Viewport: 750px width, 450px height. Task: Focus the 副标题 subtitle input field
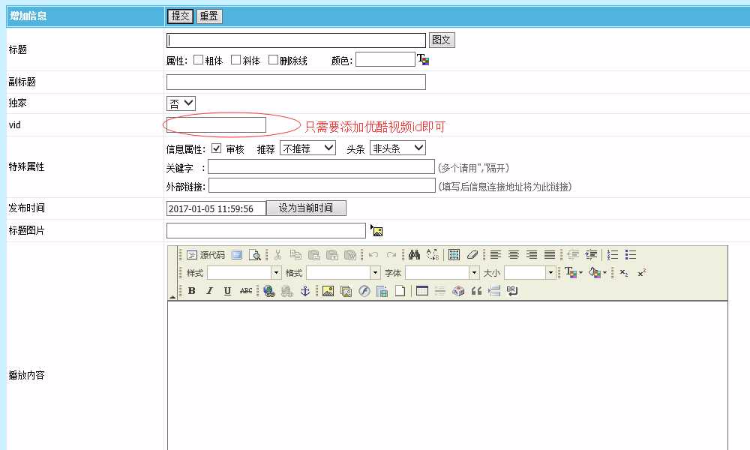(296, 82)
